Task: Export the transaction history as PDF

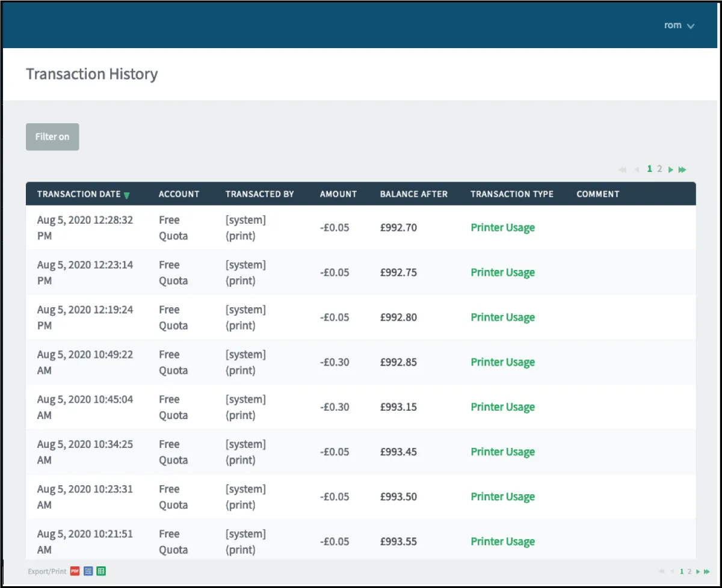Action: tap(74, 571)
